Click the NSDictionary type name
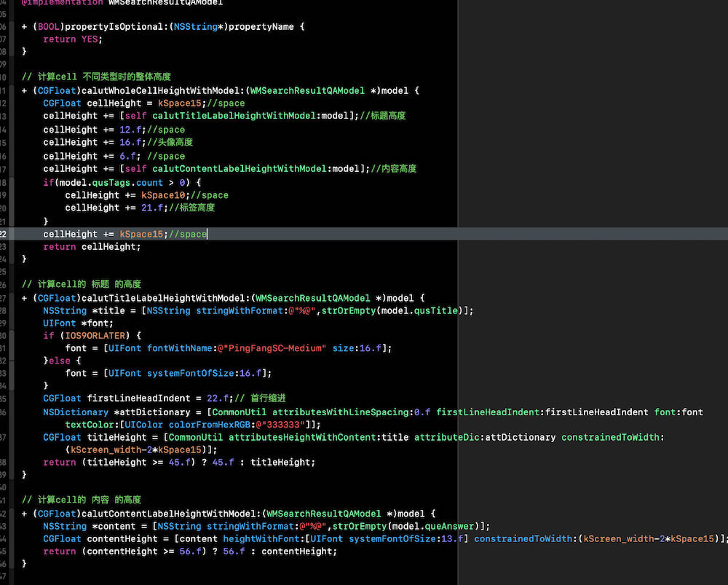 click(76, 412)
